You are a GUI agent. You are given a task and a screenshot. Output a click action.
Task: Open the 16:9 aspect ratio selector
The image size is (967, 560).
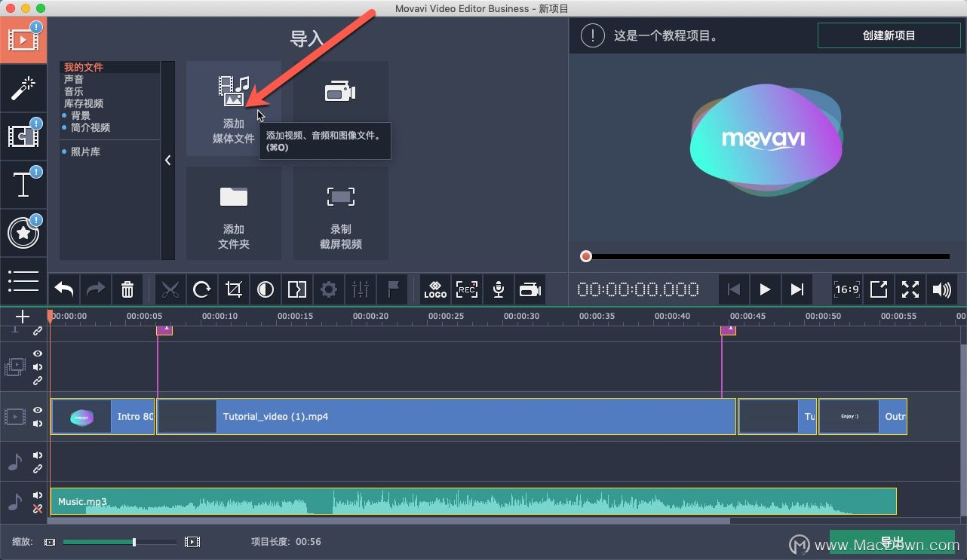847,289
